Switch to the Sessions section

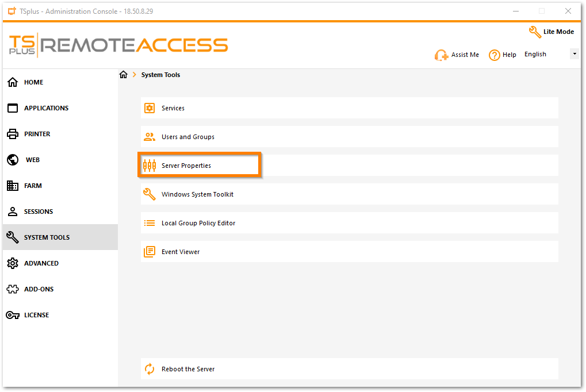coord(38,212)
